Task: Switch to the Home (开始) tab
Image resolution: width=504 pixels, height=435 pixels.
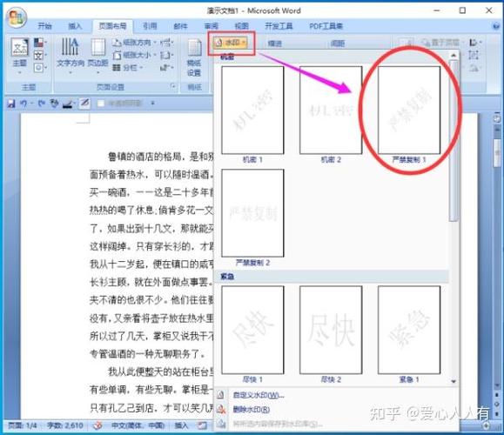Action: tap(44, 26)
